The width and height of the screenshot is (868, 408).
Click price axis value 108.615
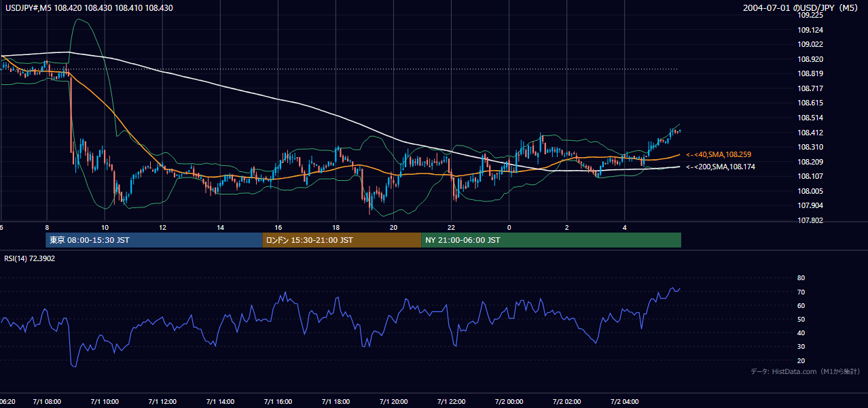pos(810,103)
